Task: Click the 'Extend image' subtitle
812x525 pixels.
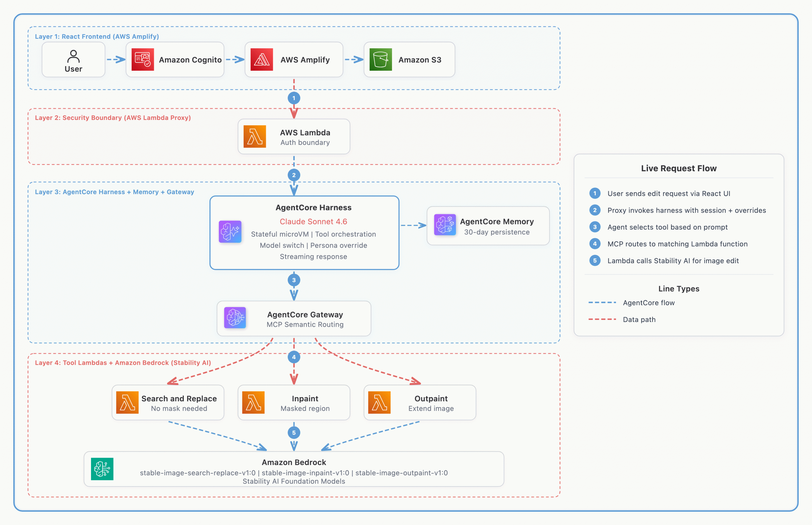Action: [431, 408]
